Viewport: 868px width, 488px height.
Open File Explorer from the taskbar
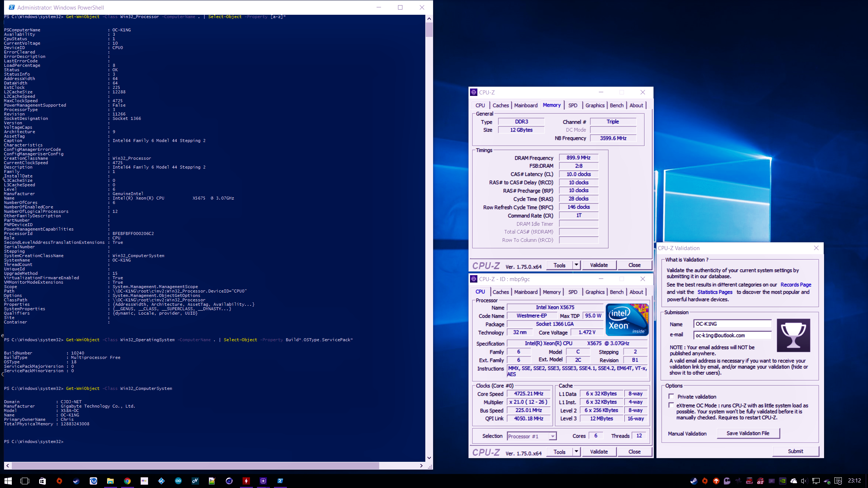(x=110, y=481)
